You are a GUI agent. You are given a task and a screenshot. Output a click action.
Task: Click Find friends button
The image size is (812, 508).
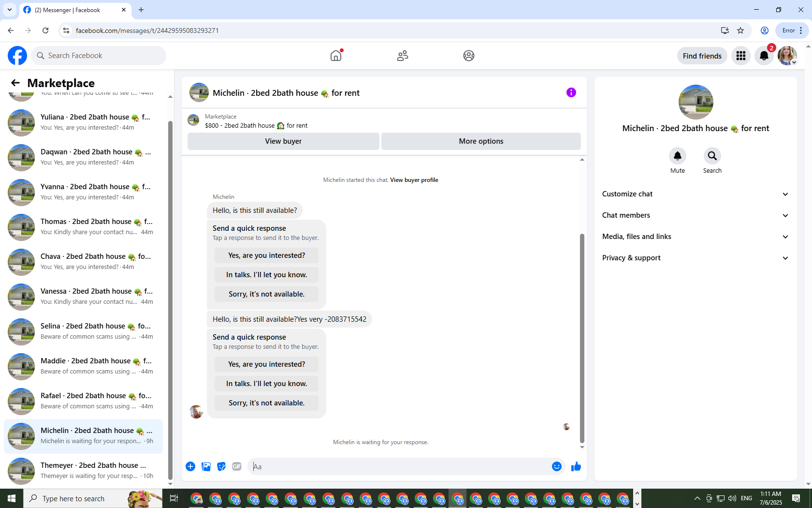(702, 56)
